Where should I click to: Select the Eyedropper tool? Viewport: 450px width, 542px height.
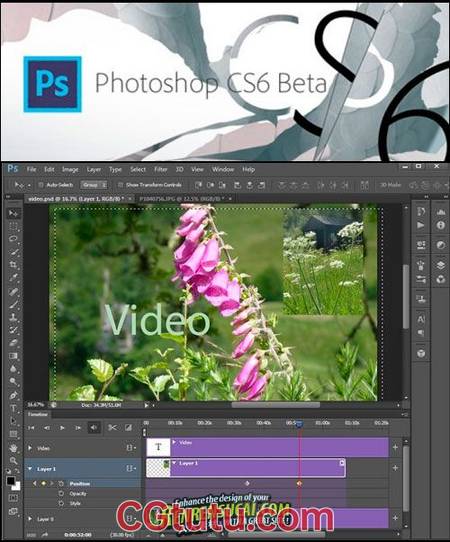13,278
